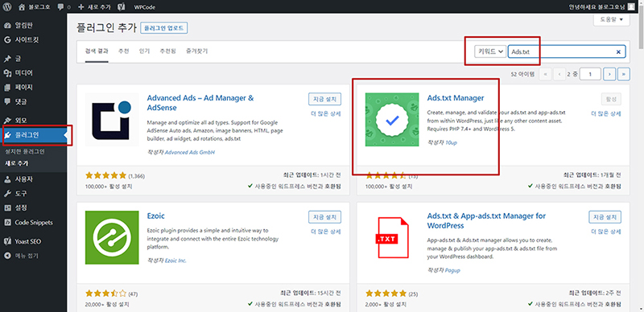
Task: Open the user greeting 안녕하세요 블로그호님
Action: click(602, 7)
